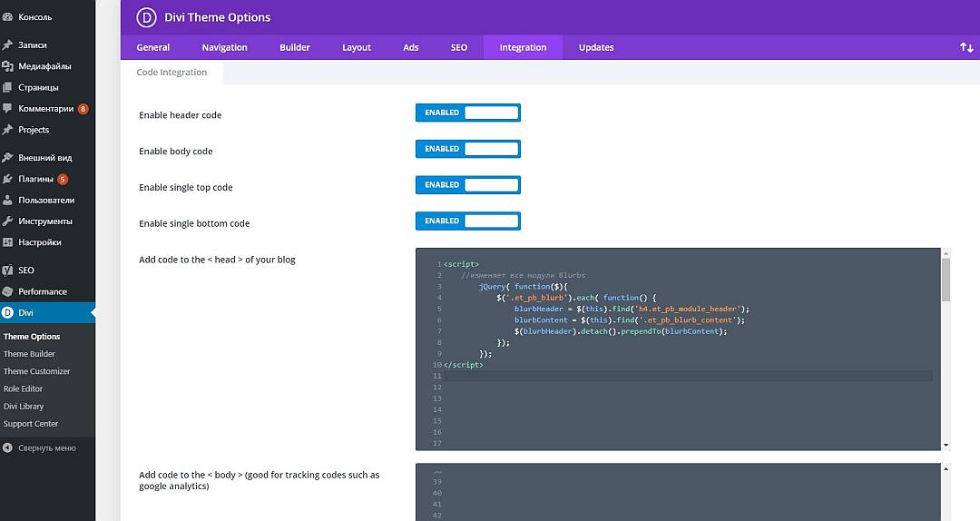Click the closing </script> tag on line 10

click(x=463, y=365)
